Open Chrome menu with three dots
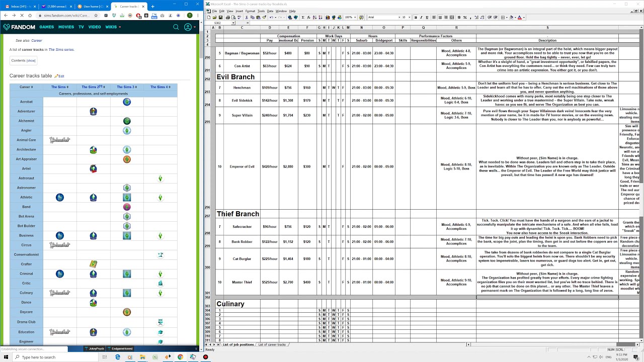The image size is (644, 362). [x=198, y=16]
